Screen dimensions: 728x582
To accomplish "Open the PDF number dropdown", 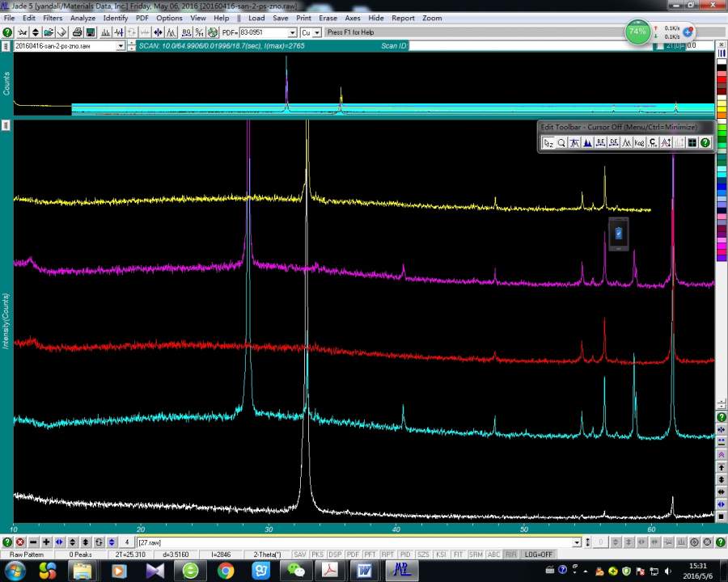I will point(292,32).
